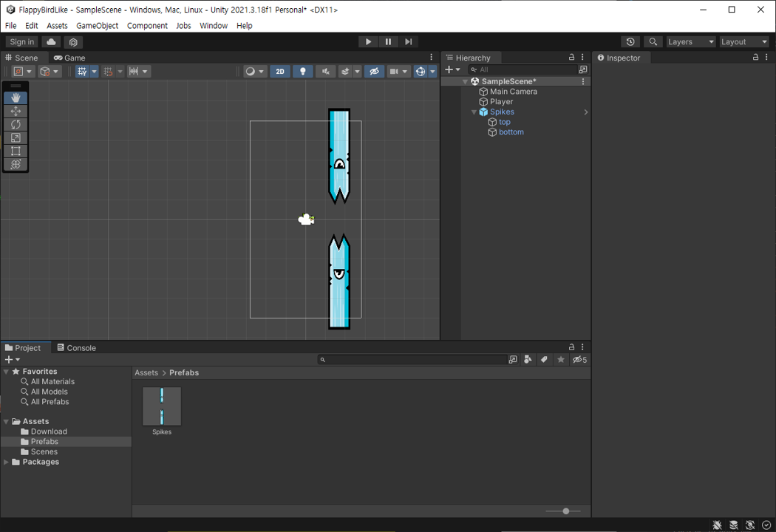
Task: Toggle Scene audio mute button
Action: pyautogui.click(x=325, y=71)
